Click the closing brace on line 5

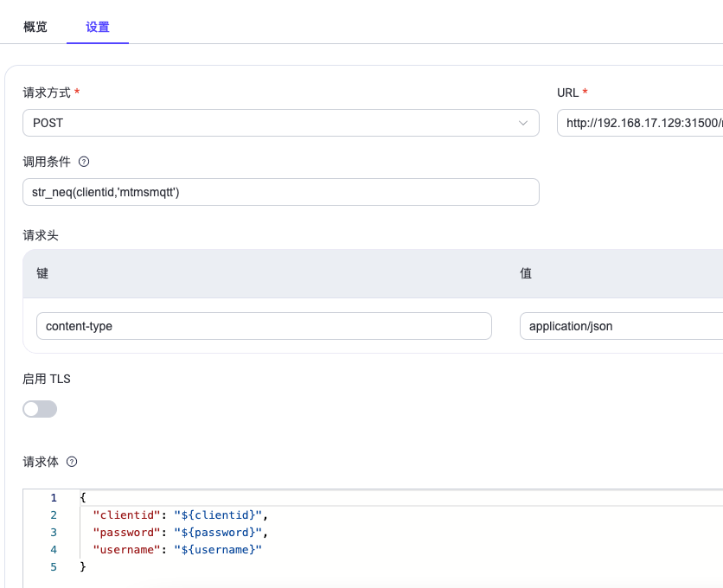(83, 566)
